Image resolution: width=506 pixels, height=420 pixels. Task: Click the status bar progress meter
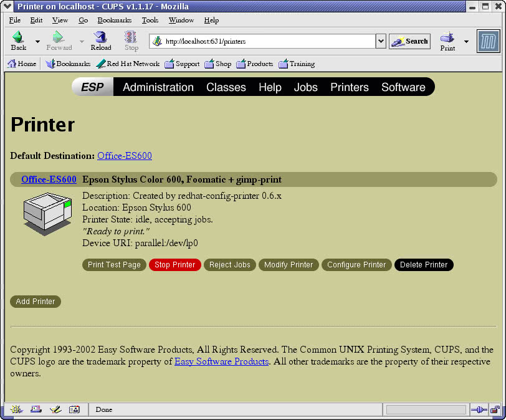pyautogui.click(x=426, y=409)
